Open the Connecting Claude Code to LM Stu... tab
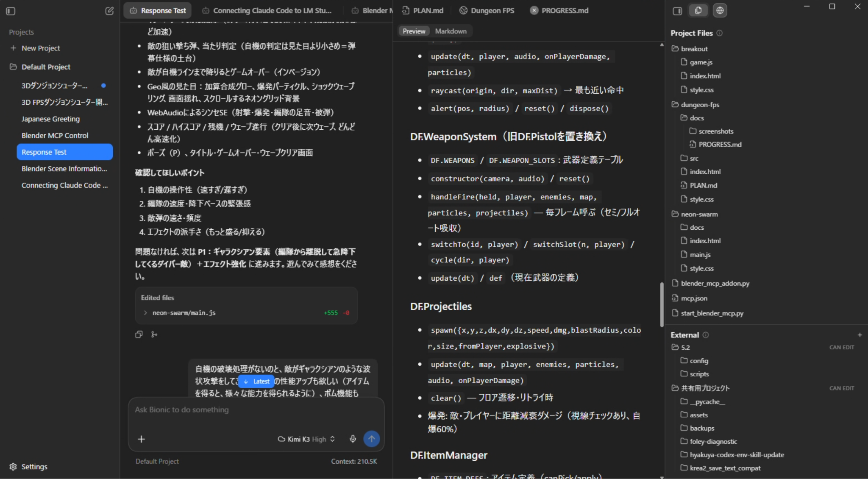Screen dimensions: 868x479 click(267, 11)
